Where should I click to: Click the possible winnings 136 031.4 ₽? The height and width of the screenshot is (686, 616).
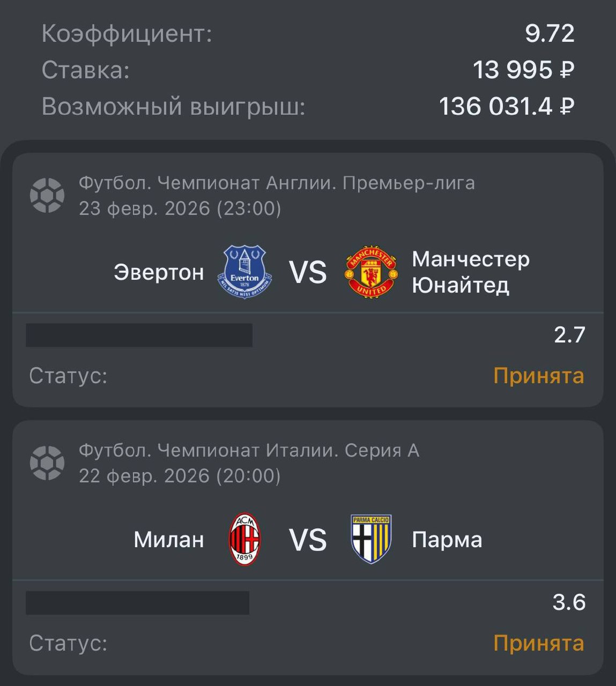[506, 106]
